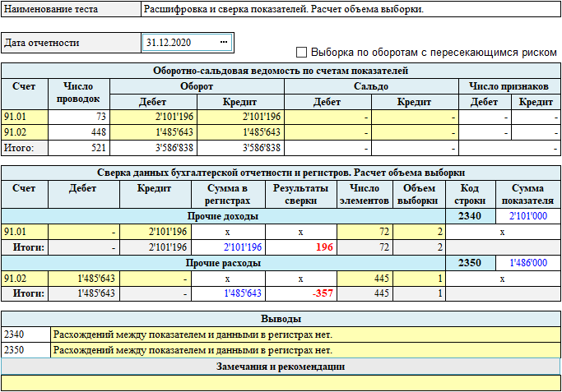Click total entries count 521
The image size is (562, 392).
[x=79, y=148]
